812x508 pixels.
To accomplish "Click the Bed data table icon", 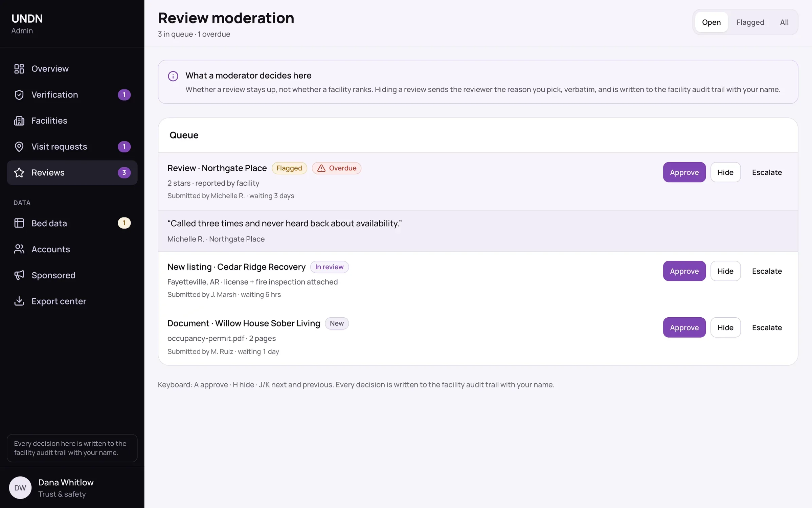I will [x=19, y=223].
